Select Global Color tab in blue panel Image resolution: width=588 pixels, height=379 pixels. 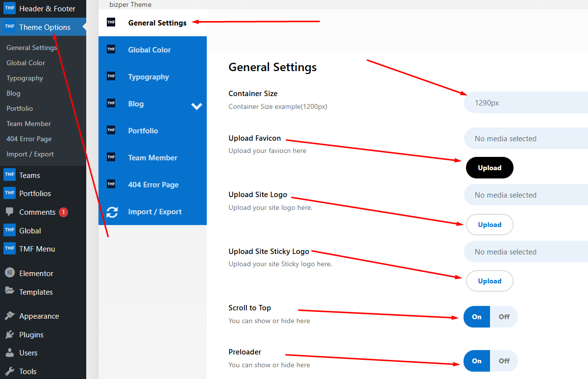tap(149, 50)
